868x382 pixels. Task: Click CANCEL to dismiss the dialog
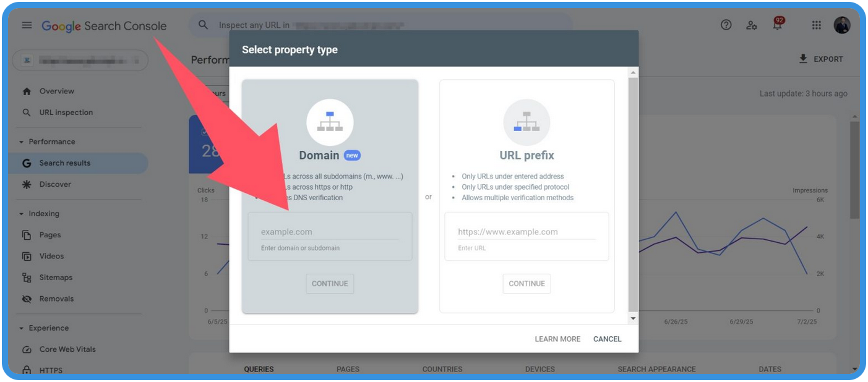(x=607, y=339)
